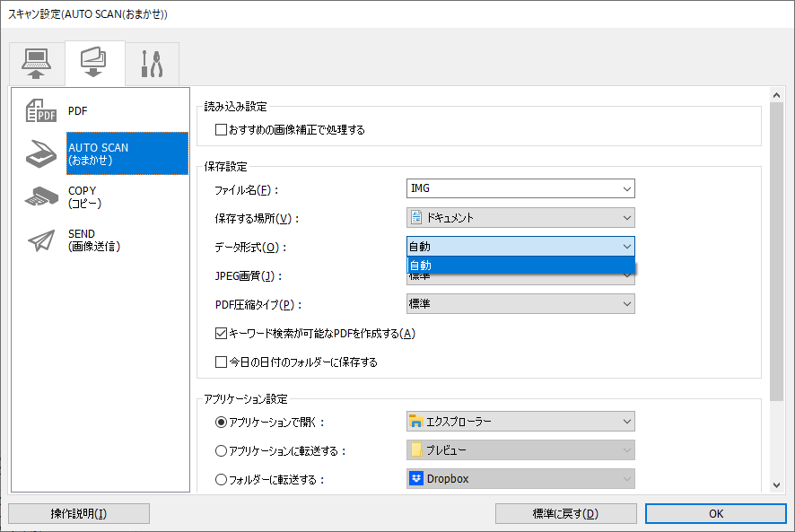Screen dimensions: 795x532
Task: Open the general settings tools tab
Action: [x=153, y=64]
